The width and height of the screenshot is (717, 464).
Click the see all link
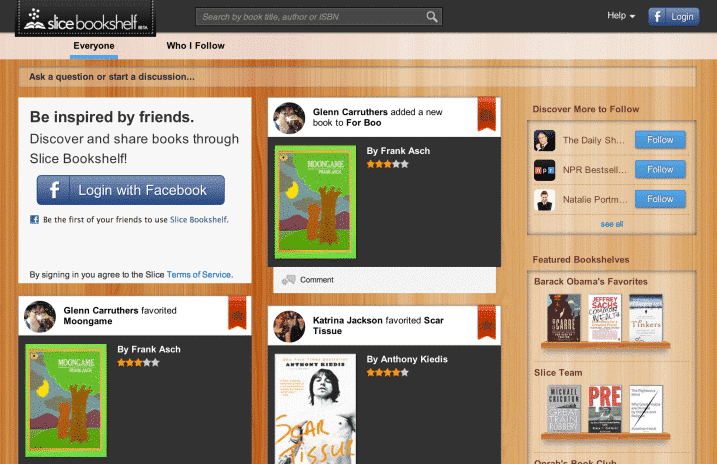click(x=612, y=224)
